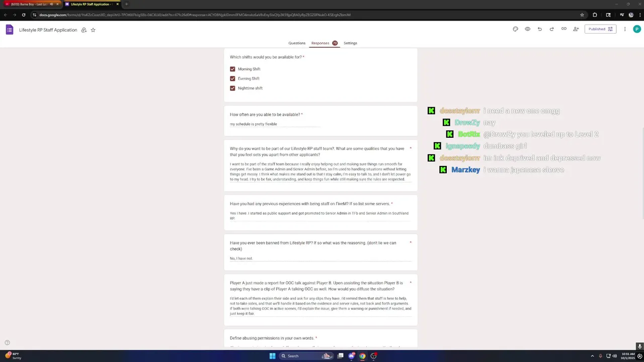This screenshot has height=362, width=644.
Task: Click the help icon at bottom left
Action: tap(7, 343)
